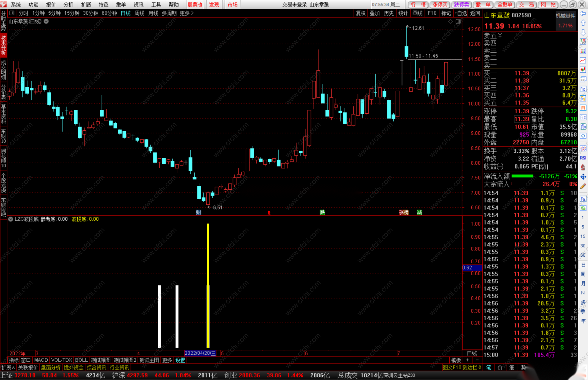Open the F10 company info icon
The image size is (588, 380).
point(583,89)
